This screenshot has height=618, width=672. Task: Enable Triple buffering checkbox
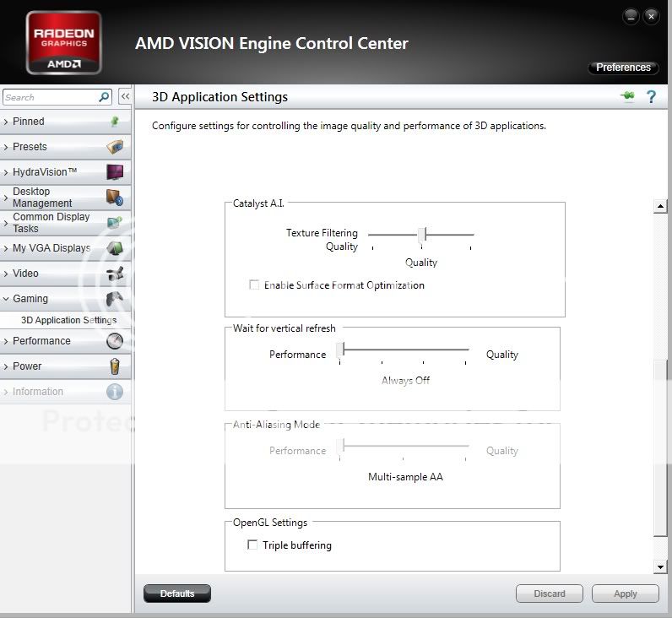[x=252, y=545]
